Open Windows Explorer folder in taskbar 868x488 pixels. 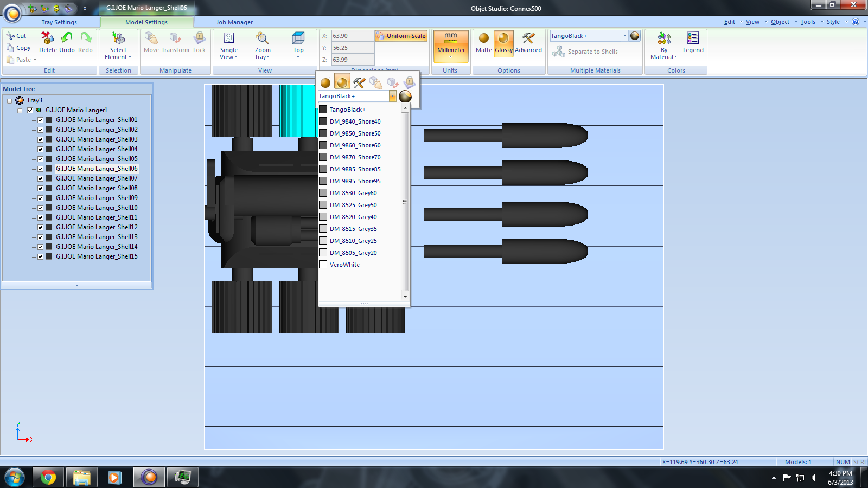pos(81,478)
